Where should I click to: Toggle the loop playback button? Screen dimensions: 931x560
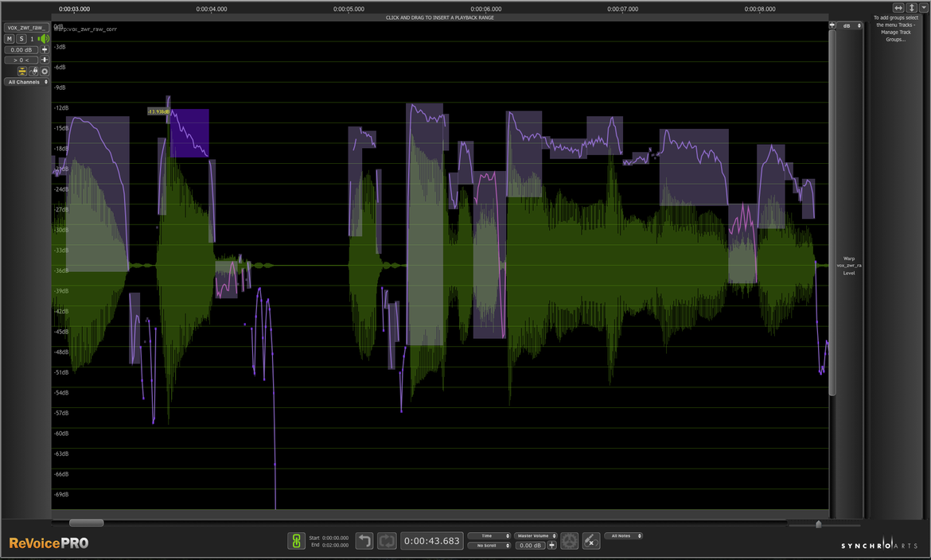tap(388, 541)
